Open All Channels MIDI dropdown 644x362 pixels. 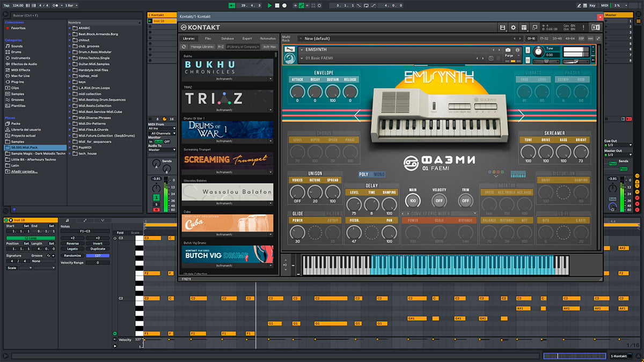(x=162, y=133)
